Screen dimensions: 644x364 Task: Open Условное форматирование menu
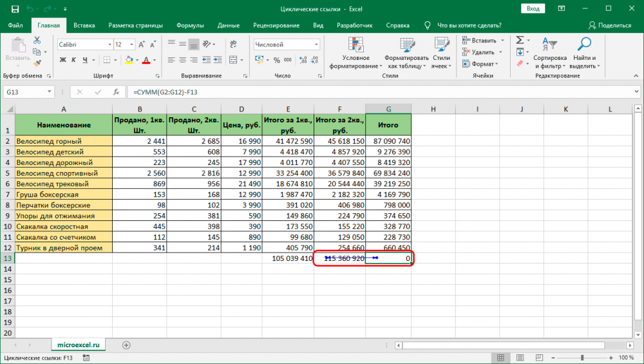(355, 53)
